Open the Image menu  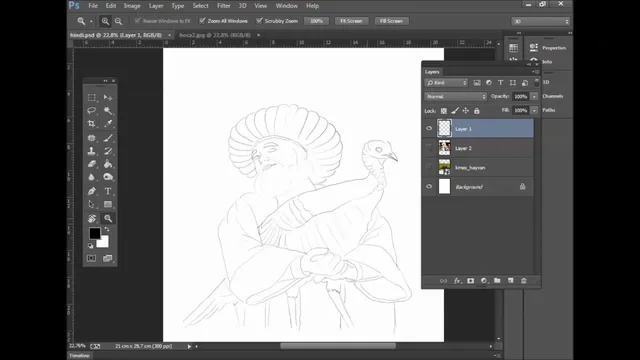click(132, 6)
